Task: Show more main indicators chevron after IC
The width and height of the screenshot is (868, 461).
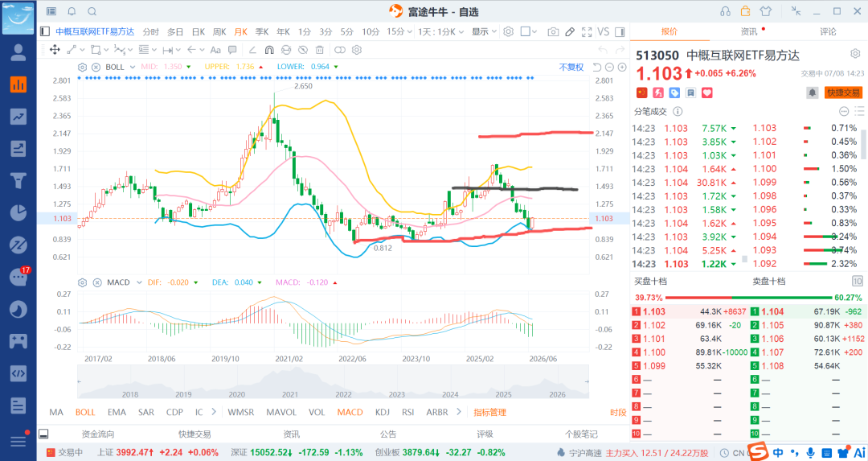Action: pos(215,412)
